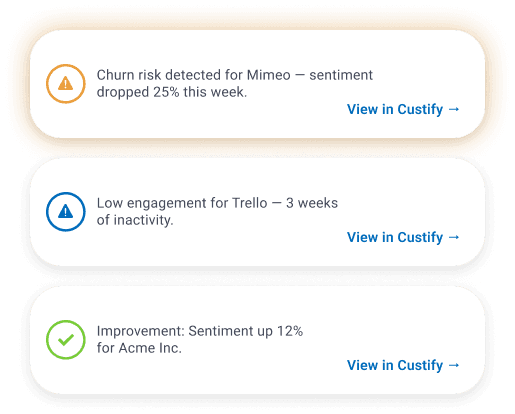This screenshot has width=515, height=414.
Task: Select the sentiment up 12% message text
Action: point(200,339)
